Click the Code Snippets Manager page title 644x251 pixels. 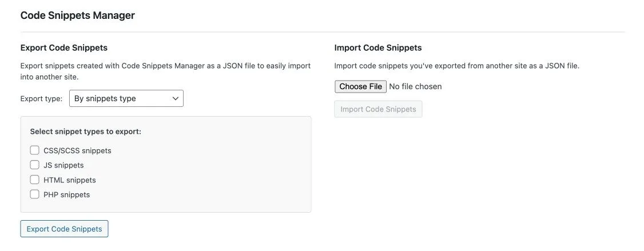click(x=78, y=15)
